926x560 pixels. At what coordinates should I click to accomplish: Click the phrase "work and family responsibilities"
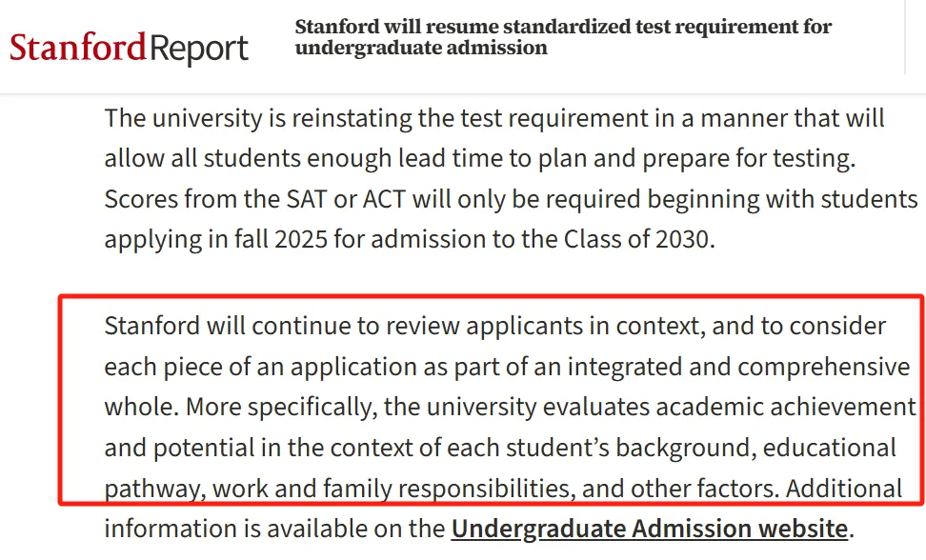tap(393, 489)
